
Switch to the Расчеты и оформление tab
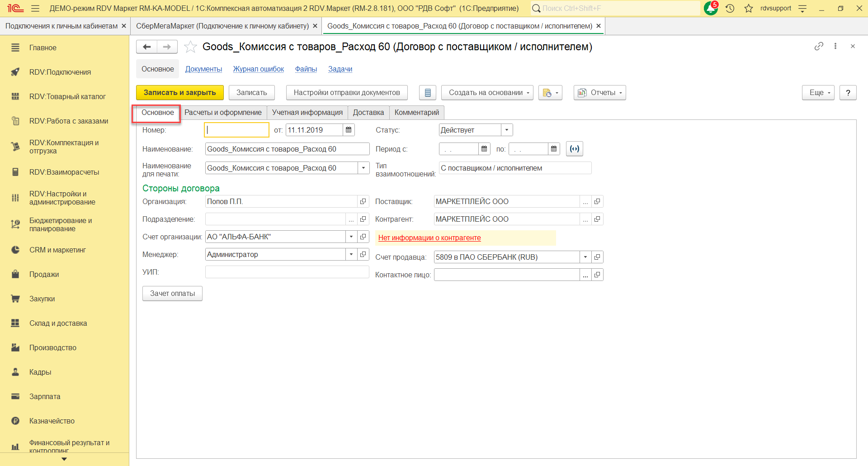tap(223, 113)
